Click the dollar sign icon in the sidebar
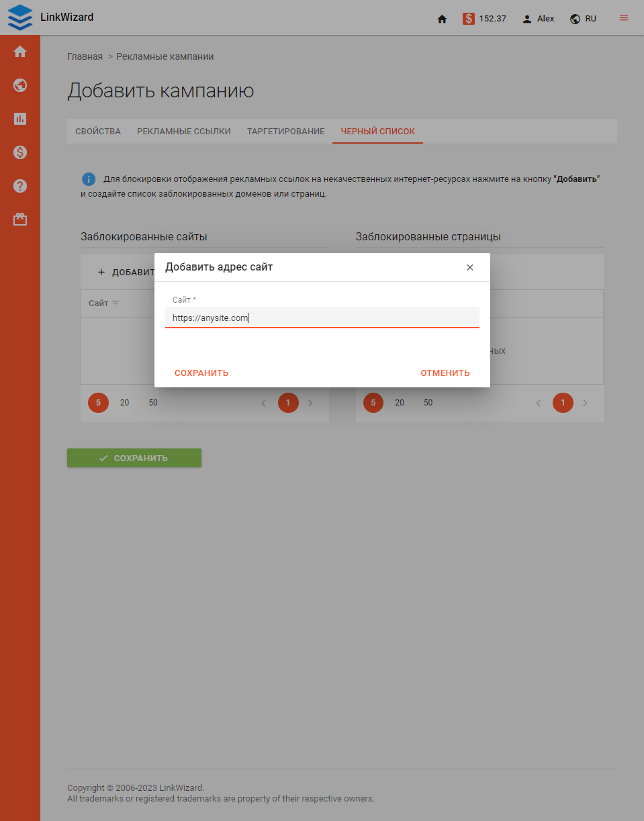The width and height of the screenshot is (644, 821). coord(20,152)
